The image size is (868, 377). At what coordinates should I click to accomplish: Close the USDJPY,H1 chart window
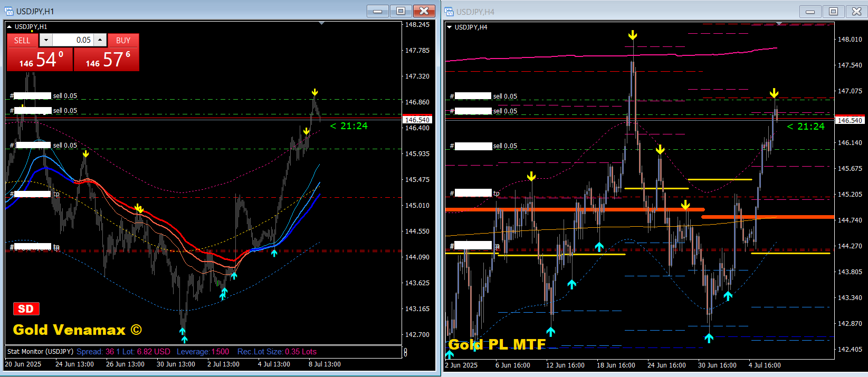pos(424,11)
